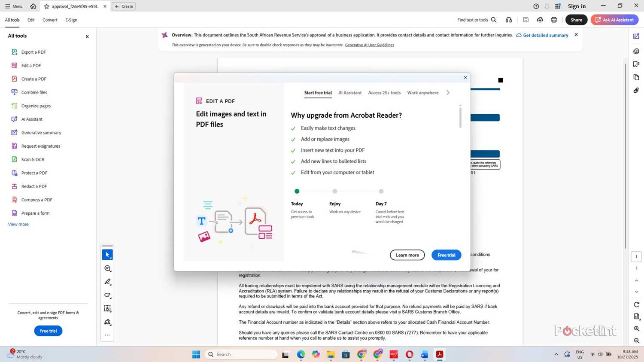
Task: Show the page thumbnails panel
Action: pyautogui.click(x=637, y=77)
